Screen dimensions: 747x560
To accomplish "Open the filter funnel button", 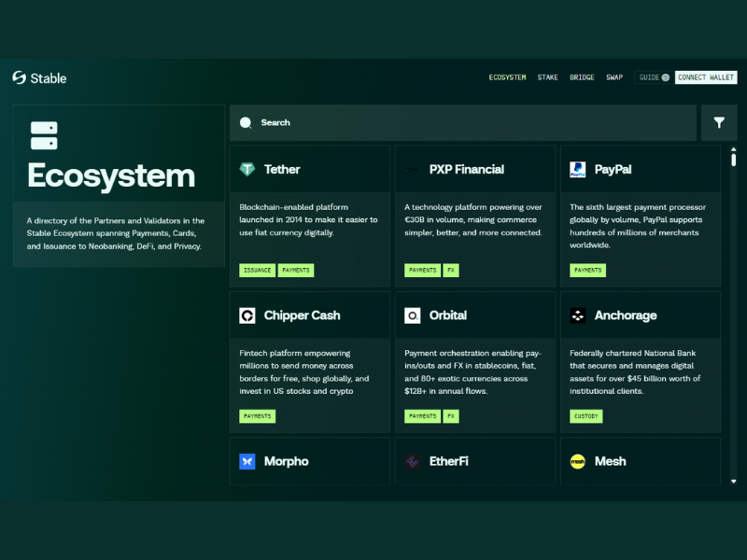I will (719, 123).
